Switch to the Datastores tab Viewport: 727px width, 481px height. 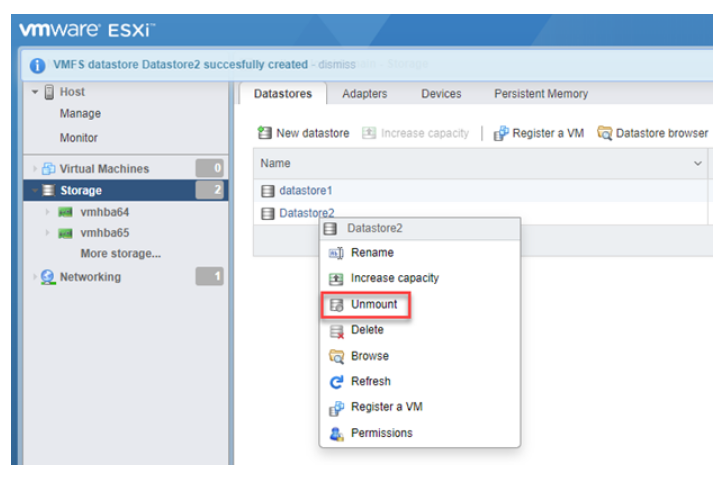coord(283,93)
